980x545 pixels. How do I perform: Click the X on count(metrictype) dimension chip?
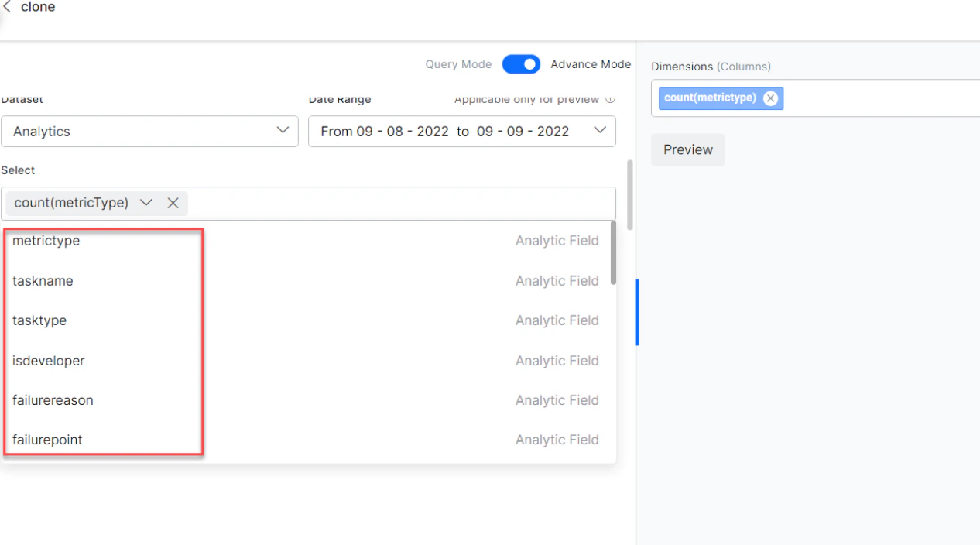click(770, 98)
